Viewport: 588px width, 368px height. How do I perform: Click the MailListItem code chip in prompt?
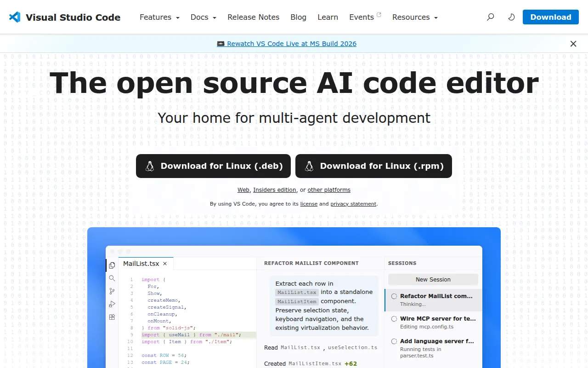[x=297, y=302]
